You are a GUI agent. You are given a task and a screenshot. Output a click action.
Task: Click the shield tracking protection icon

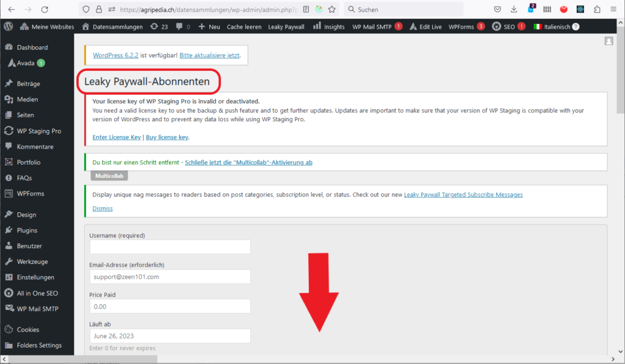click(x=86, y=10)
